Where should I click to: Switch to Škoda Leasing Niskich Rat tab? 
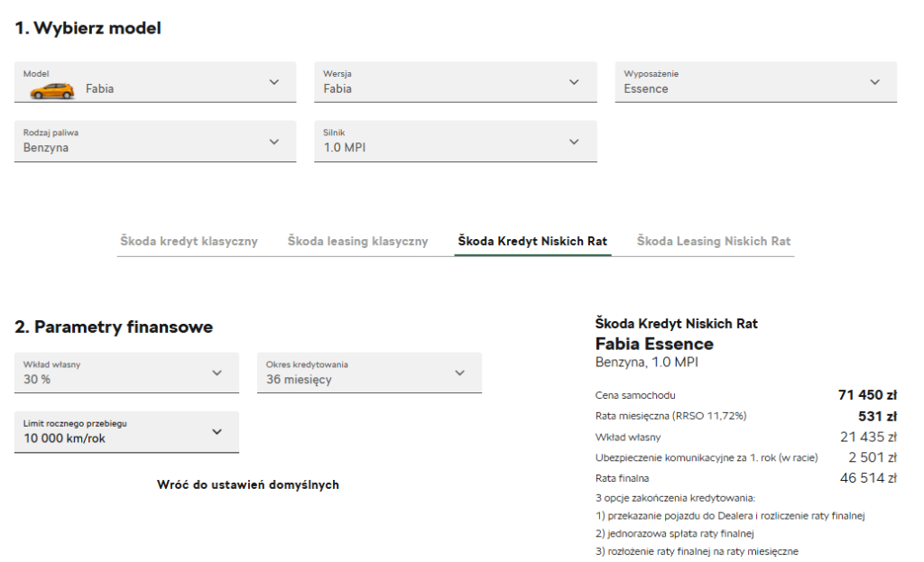click(714, 241)
